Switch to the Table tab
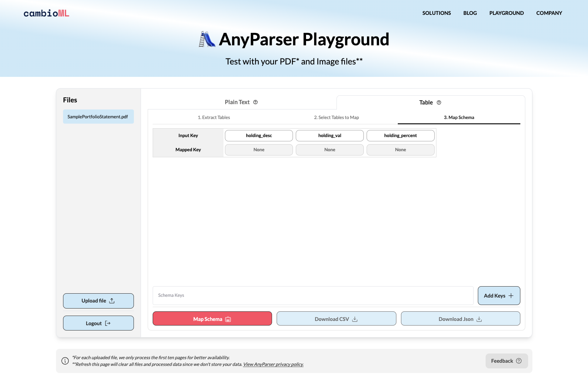This screenshot has width=588, height=390. [x=431, y=102]
